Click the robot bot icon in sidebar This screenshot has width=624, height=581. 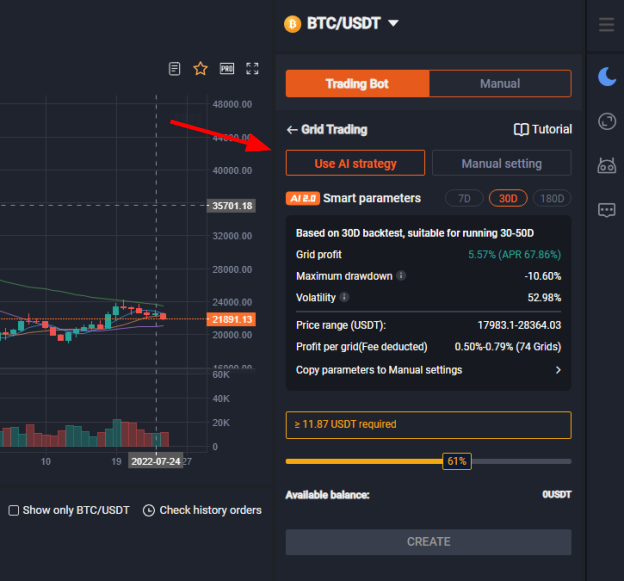click(x=606, y=166)
